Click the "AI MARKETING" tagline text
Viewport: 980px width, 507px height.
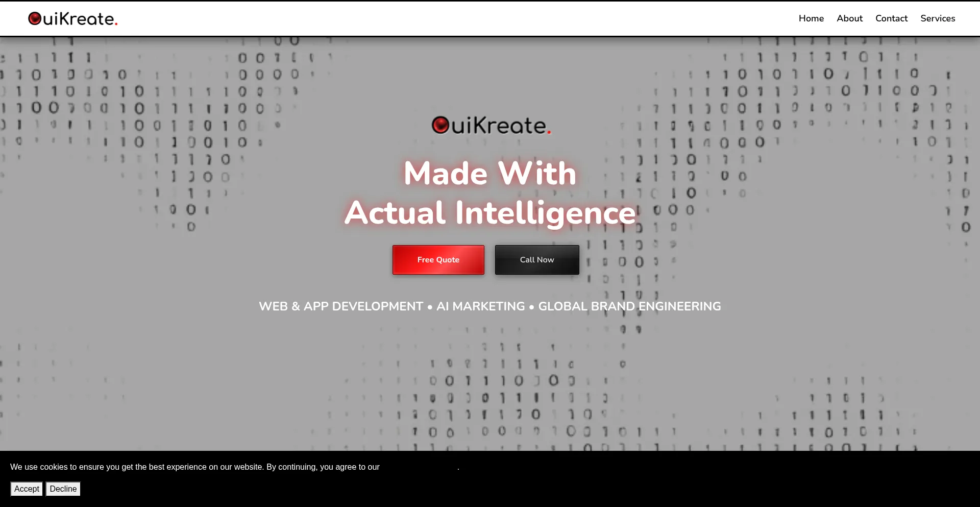pyautogui.click(x=480, y=306)
